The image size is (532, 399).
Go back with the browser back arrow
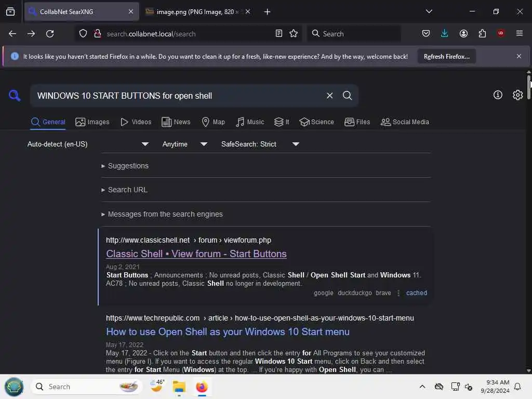(x=12, y=34)
